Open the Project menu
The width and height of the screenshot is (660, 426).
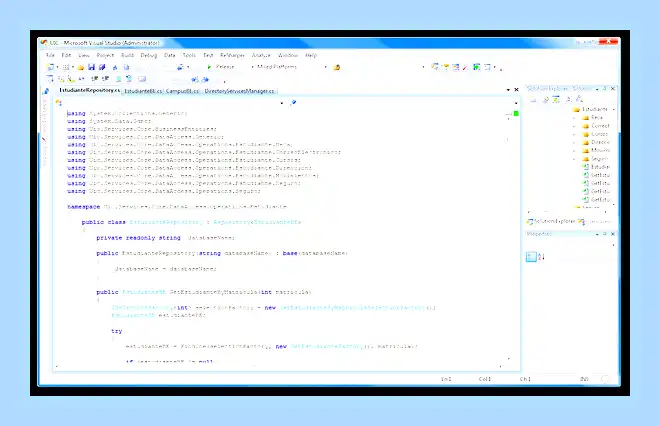(x=105, y=55)
